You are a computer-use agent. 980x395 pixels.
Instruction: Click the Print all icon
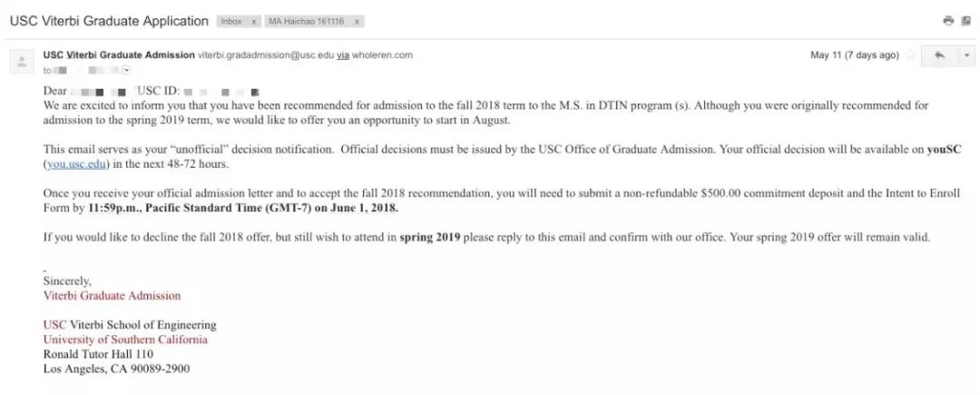(948, 20)
